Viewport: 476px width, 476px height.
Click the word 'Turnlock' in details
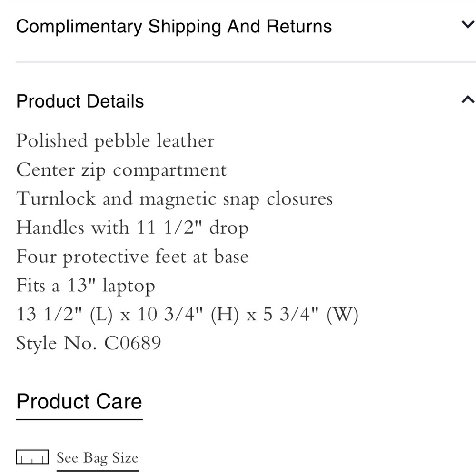tap(56, 199)
